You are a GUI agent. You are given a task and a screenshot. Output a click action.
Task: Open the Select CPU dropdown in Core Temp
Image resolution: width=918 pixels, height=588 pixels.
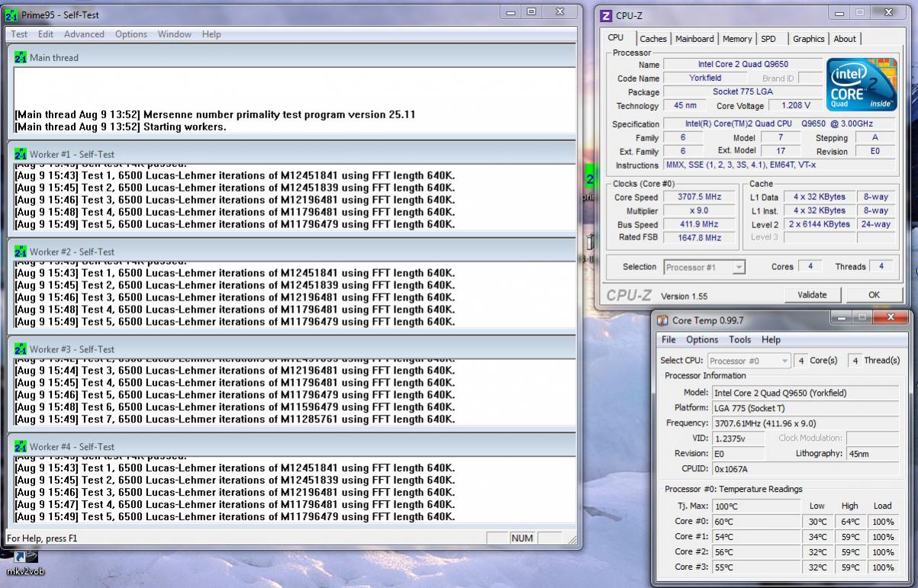pyautogui.click(x=749, y=361)
